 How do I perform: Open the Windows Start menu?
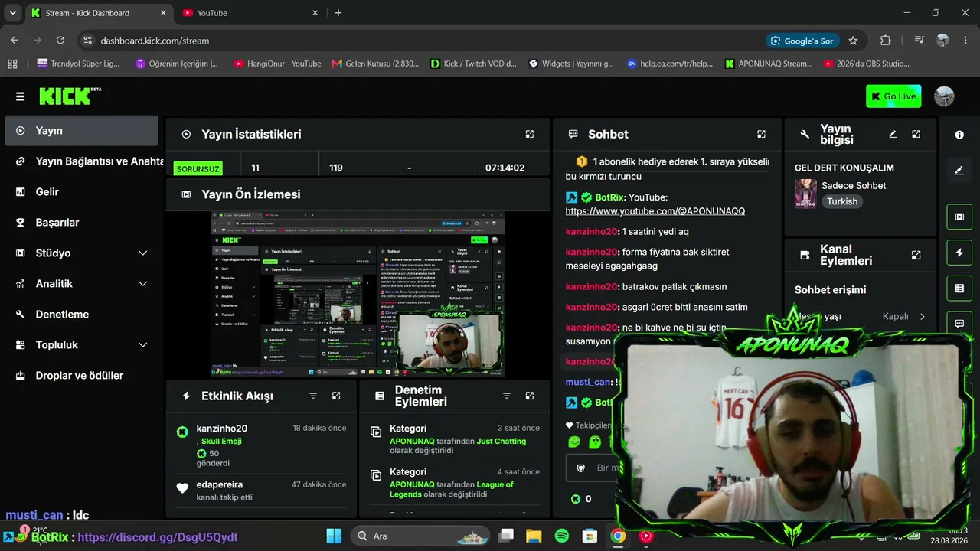[x=334, y=536]
